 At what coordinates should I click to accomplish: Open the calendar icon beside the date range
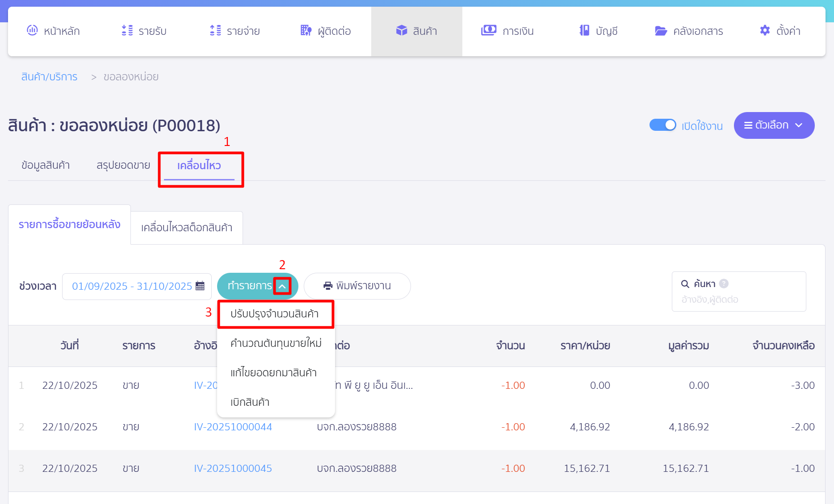tap(199, 286)
